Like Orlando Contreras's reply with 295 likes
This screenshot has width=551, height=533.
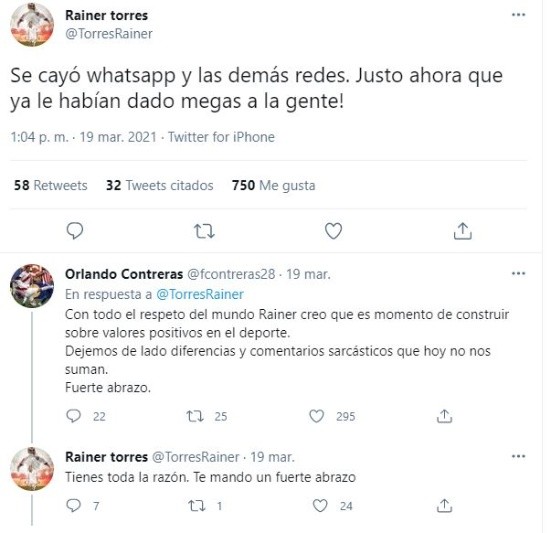pos(316,416)
